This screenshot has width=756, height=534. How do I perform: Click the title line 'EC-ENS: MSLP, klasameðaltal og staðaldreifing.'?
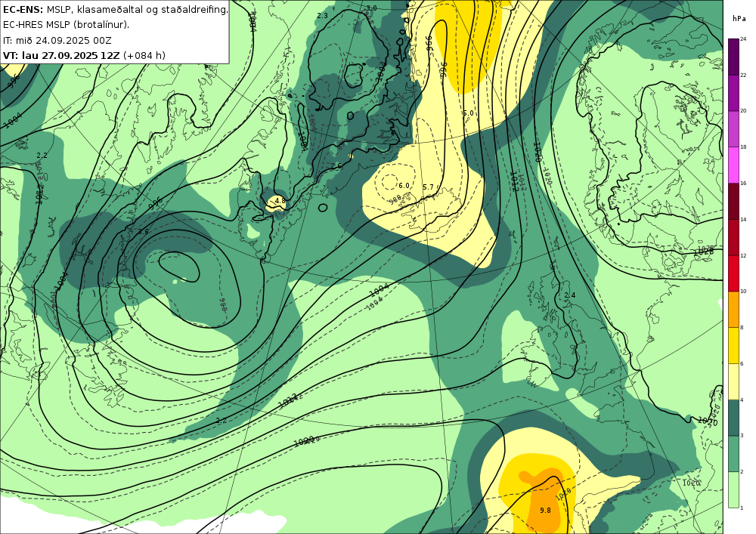coord(115,9)
